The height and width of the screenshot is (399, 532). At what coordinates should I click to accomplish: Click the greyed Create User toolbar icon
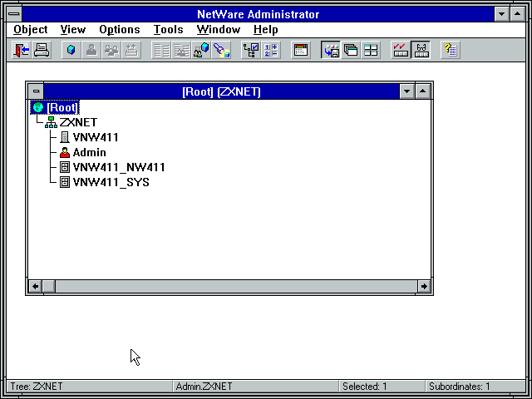91,50
